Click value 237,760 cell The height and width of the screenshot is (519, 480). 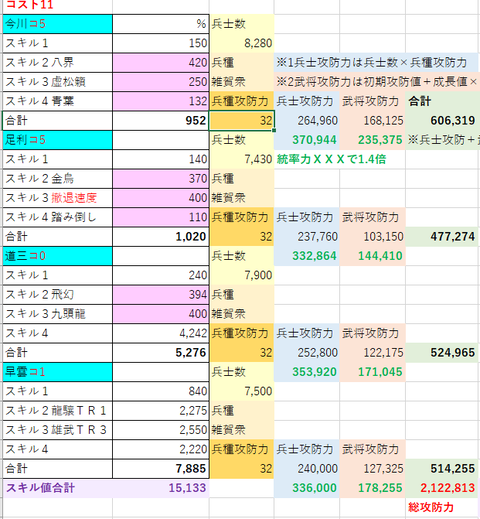point(307,237)
